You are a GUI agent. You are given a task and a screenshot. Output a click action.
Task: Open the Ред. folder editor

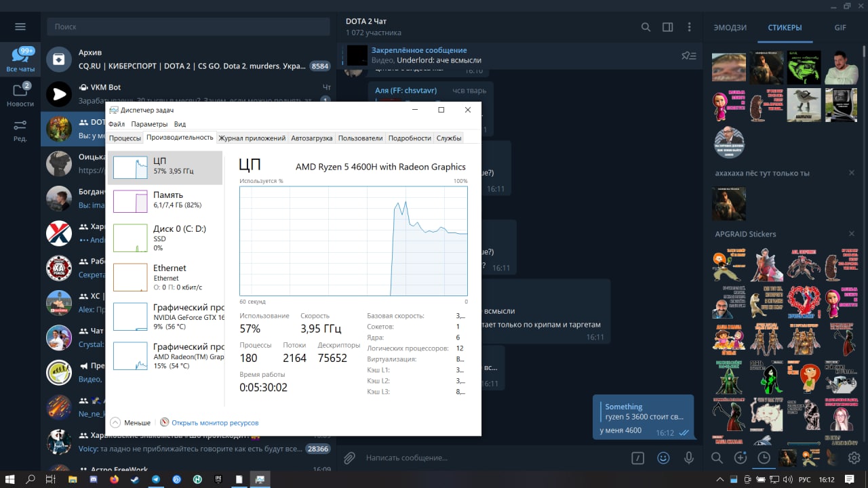tap(20, 130)
